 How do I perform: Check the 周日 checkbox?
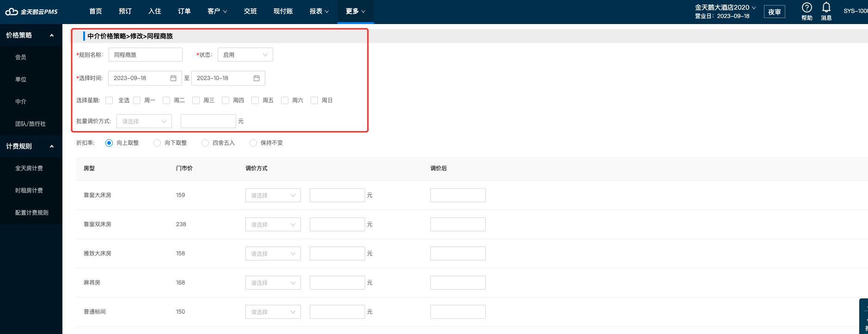[x=314, y=100]
